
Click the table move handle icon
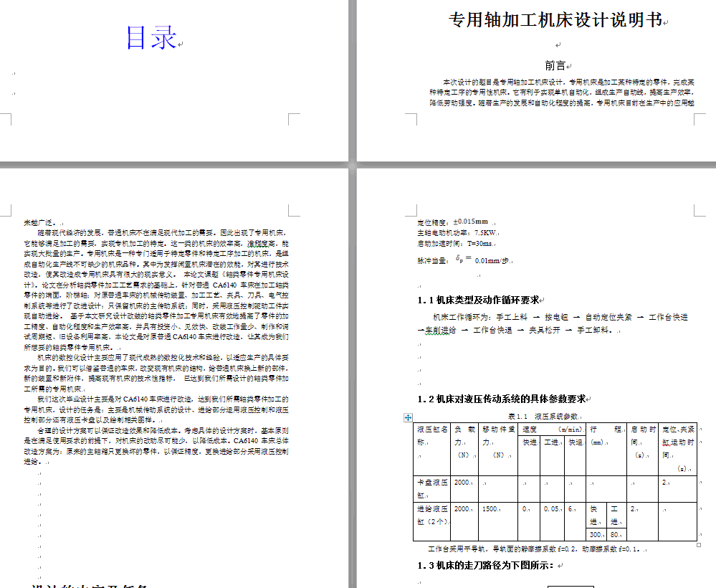(x=408, y=417)
